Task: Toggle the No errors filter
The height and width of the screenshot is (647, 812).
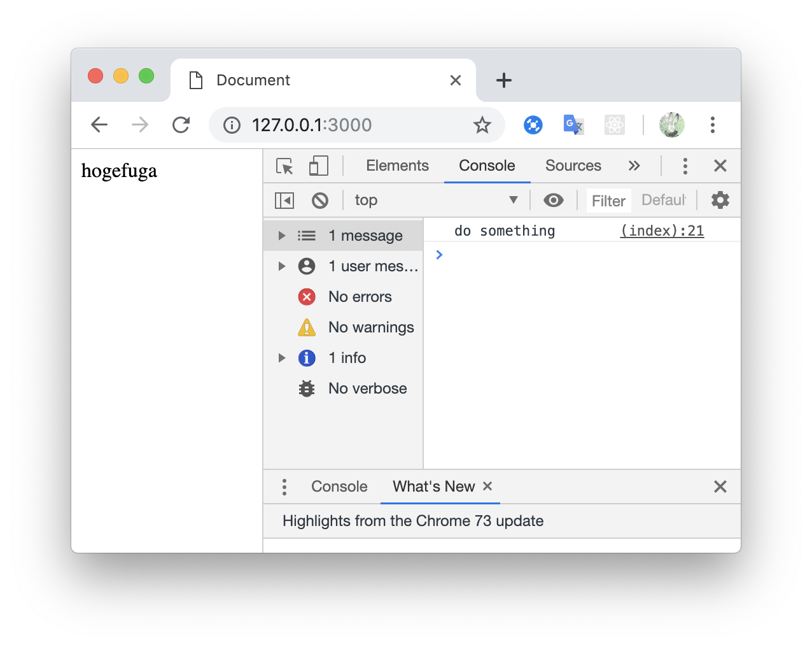Action: (360, 297)
